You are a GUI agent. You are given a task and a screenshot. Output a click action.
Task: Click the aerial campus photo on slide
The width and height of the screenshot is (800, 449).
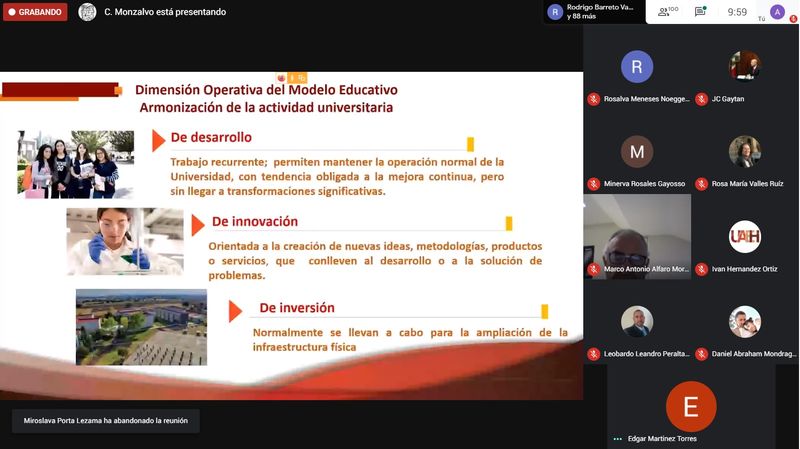[x=141, y=327]
